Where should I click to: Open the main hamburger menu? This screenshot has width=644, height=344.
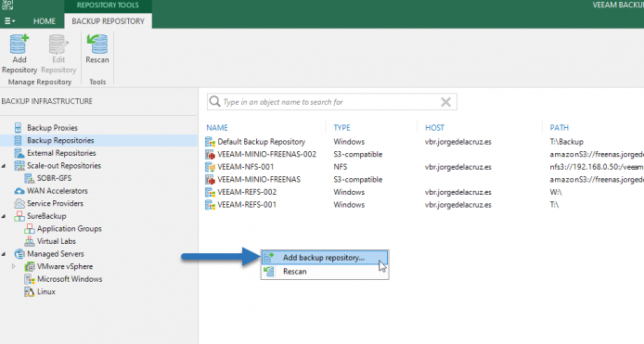click(x=9, y=21)
